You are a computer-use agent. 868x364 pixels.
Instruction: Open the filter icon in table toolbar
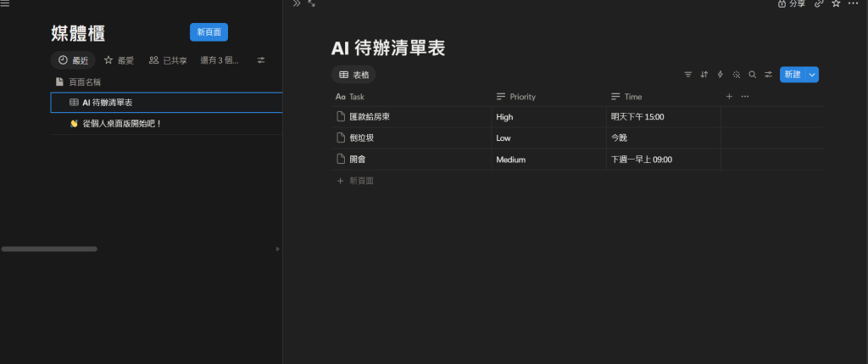coord(688,74)
